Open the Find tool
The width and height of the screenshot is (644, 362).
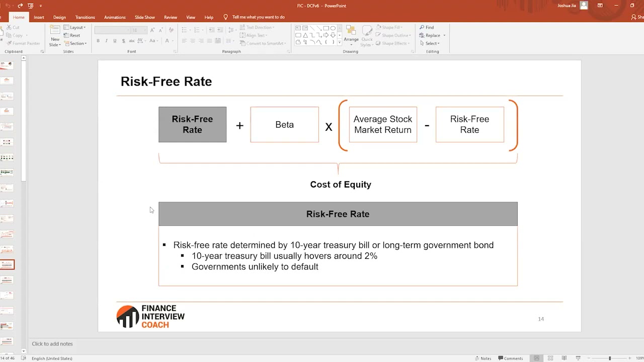[427, 28]
